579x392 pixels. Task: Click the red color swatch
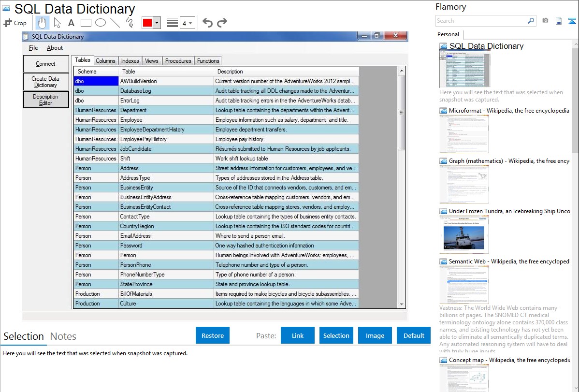(147, 23)
